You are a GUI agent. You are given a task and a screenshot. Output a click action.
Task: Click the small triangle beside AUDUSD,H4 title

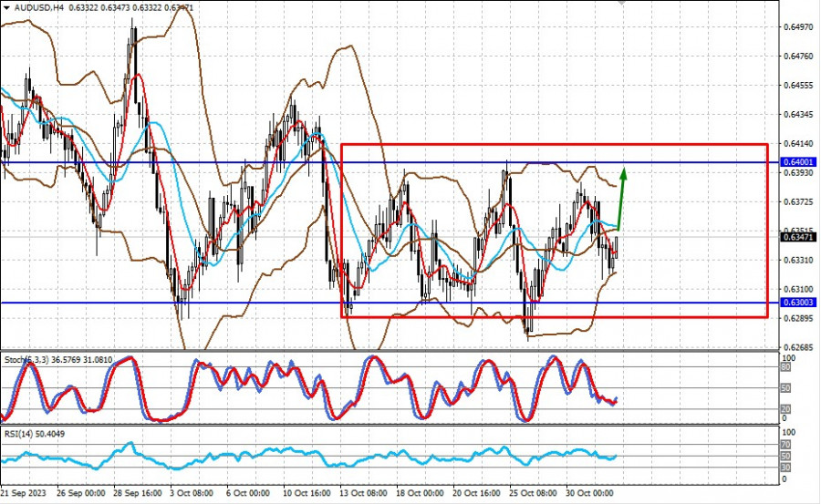click(6, 8)
